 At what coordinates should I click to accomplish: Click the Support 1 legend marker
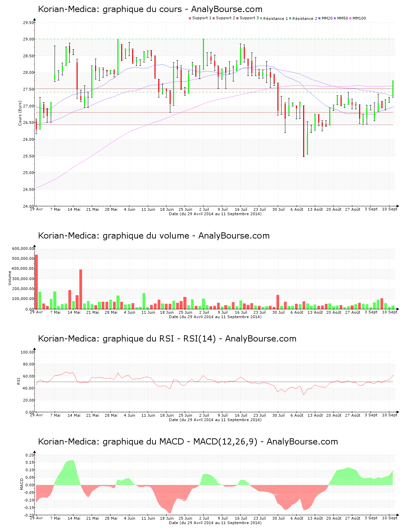pos(190,18)
